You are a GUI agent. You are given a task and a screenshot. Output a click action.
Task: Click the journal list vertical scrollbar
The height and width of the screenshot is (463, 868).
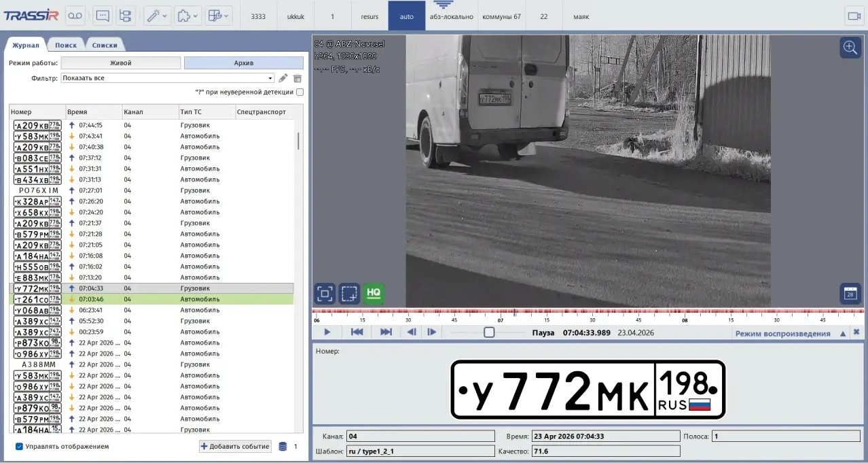[x=298, y=141]
